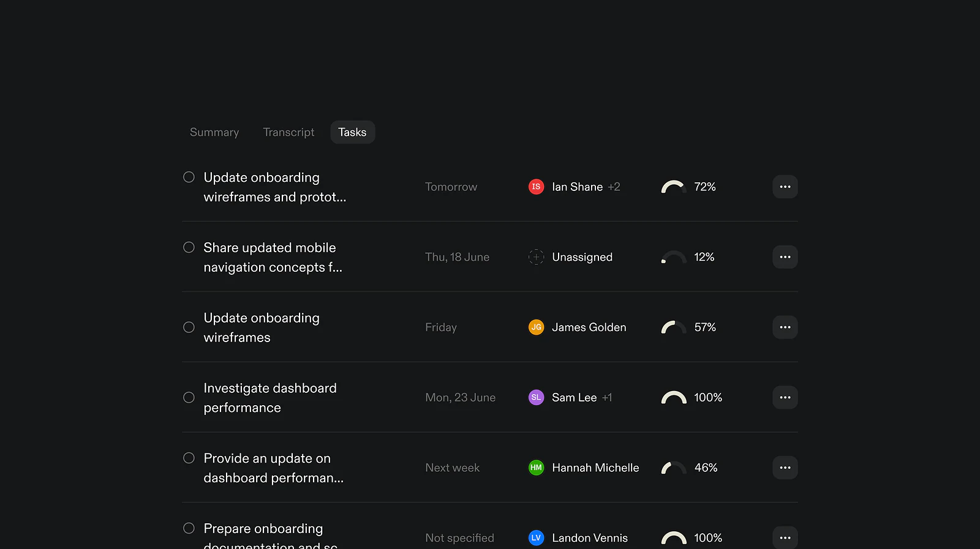The image size is (980, 549).
Task: Check off 'Share updated mobile navigation' task
Action: coord(189,247)
